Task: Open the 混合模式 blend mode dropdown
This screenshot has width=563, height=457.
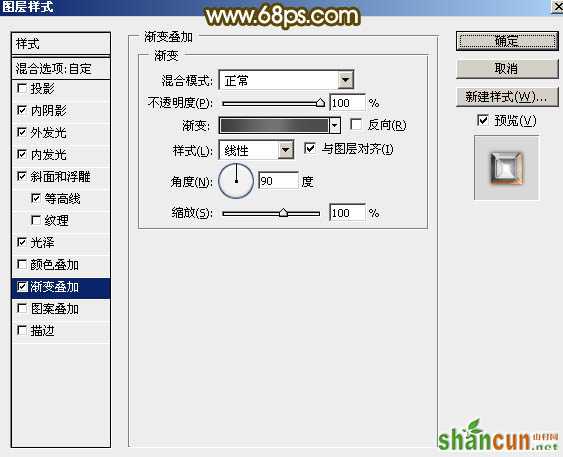Action: (345, 80)
